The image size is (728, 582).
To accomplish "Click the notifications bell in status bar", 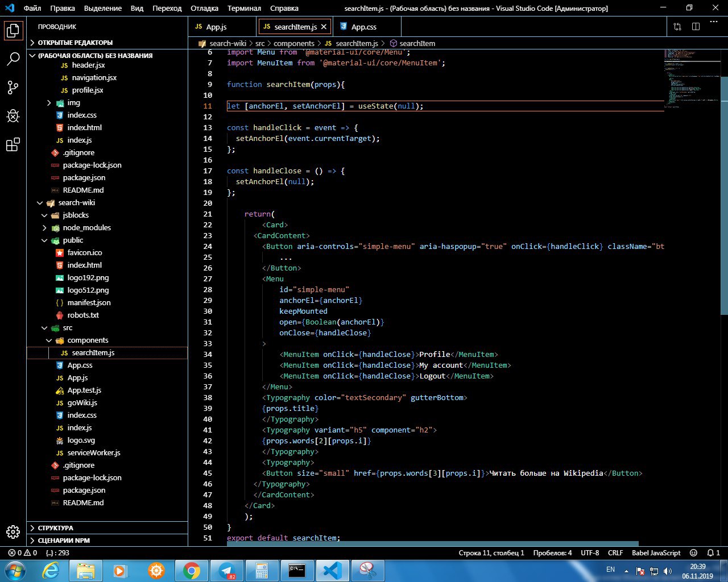I will click(x=710, y=552).
